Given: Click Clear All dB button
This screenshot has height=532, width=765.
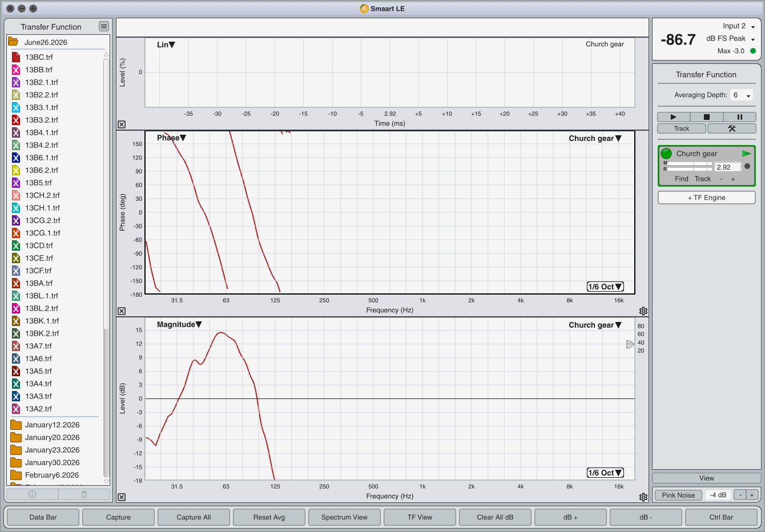Looking at the screenshot, I should 495,517.
